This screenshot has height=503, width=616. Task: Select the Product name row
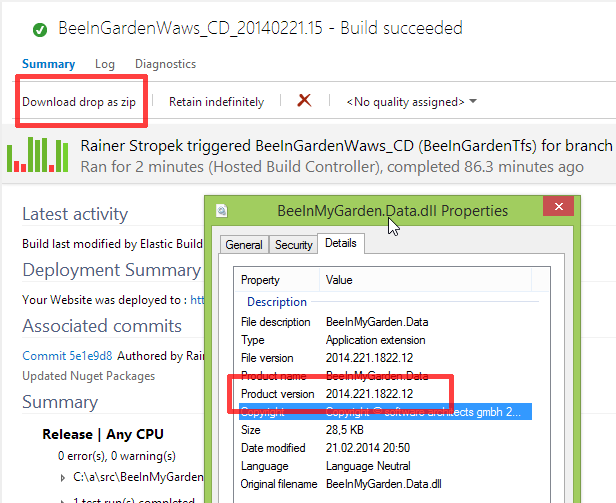385,376
